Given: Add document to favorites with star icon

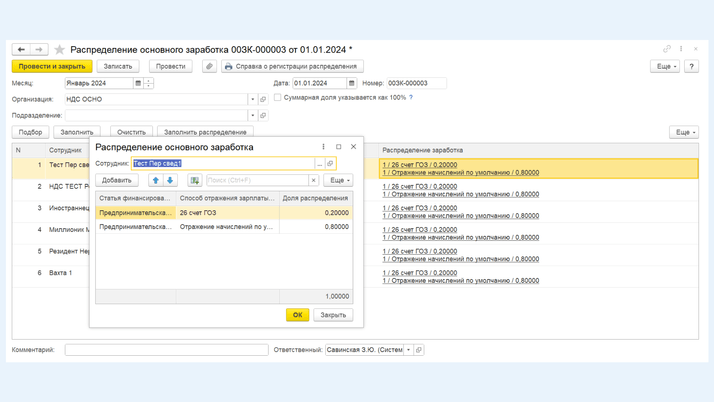Looking at the screenshot, I should pos(59,49).
